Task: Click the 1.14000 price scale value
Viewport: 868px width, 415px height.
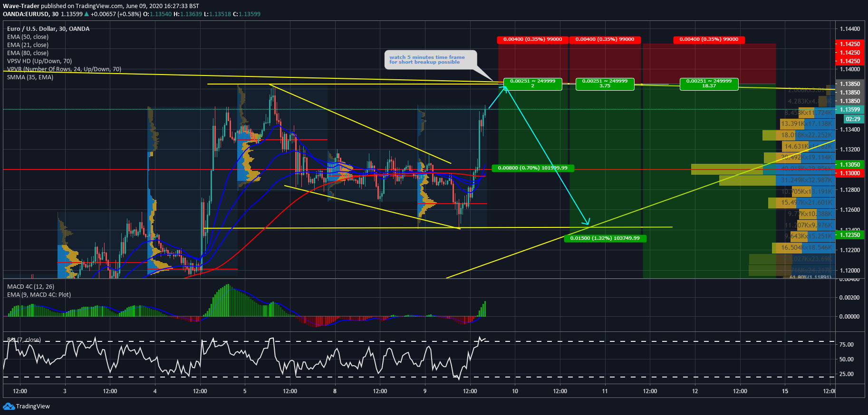Action: [849, 69]
